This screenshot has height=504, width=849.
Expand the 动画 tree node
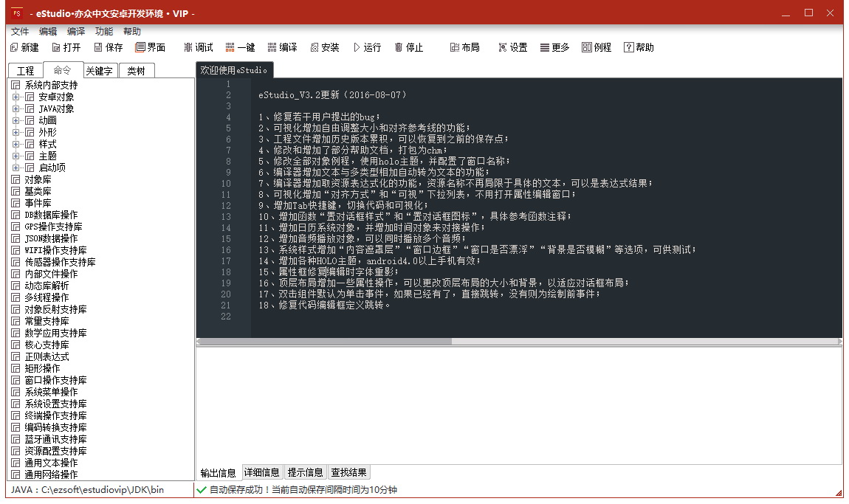pyautogui.click(x=16, y=121)
